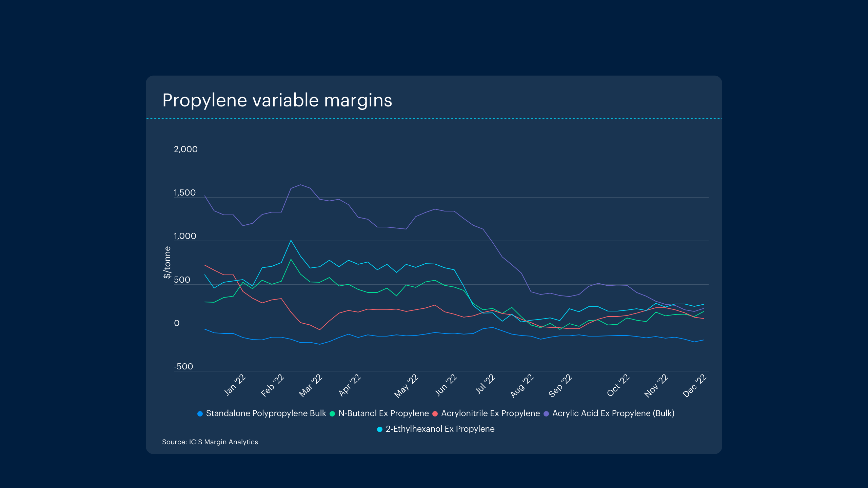Click the Standalone Polypropylene Bulk legend dot
The height and width of the screenshot is (488, 868).
tap(200, 414)
